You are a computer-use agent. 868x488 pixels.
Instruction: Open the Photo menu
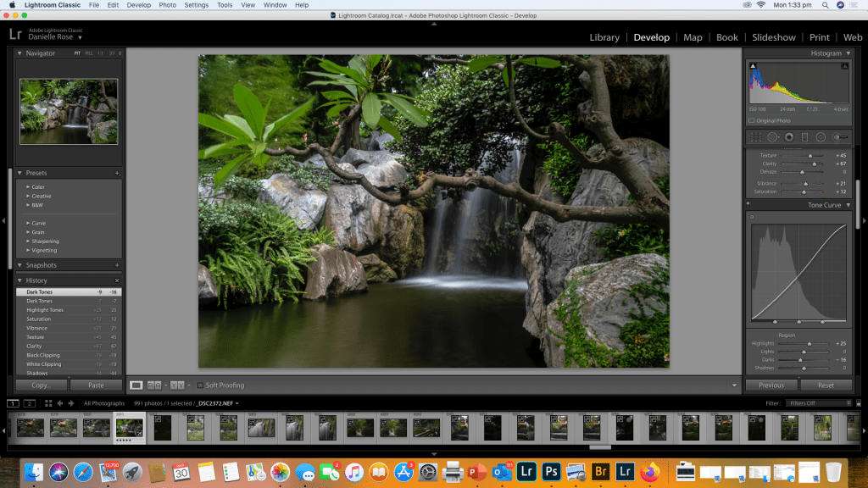coord(168,5)
